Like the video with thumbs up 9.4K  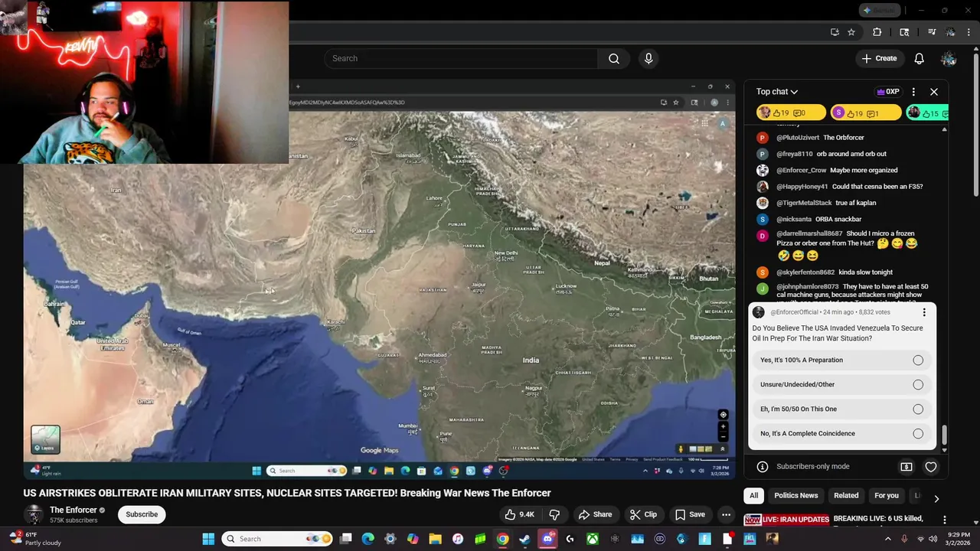(519, 514)
